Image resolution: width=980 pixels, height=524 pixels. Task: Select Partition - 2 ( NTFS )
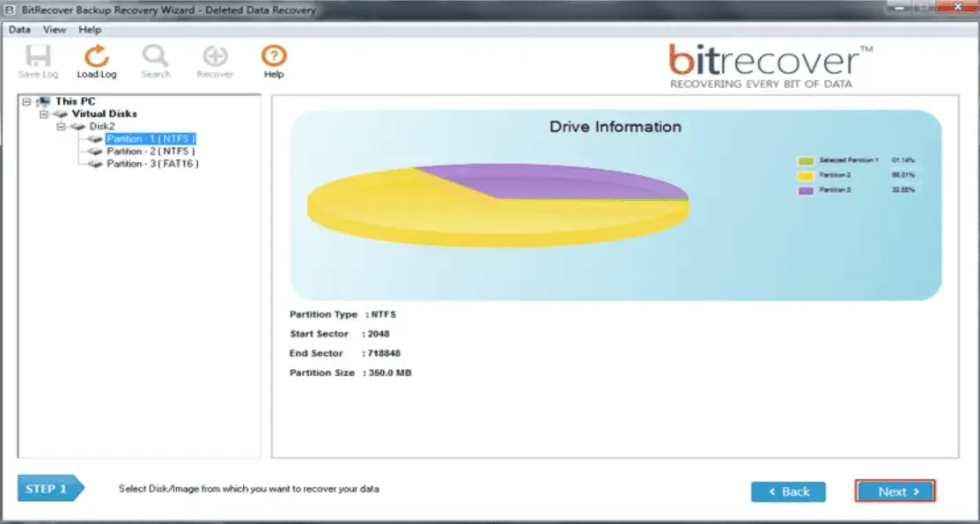pyautogui.click(x=151, y=151)
